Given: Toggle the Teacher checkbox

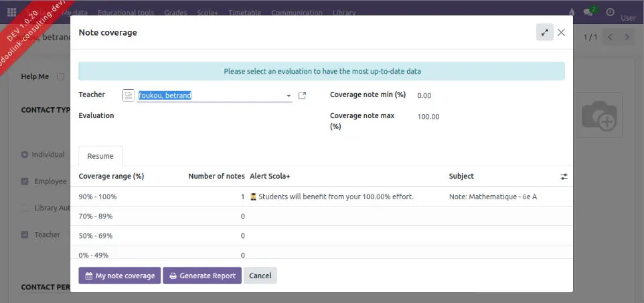Looking at the screenshot, I should [25, 235].
